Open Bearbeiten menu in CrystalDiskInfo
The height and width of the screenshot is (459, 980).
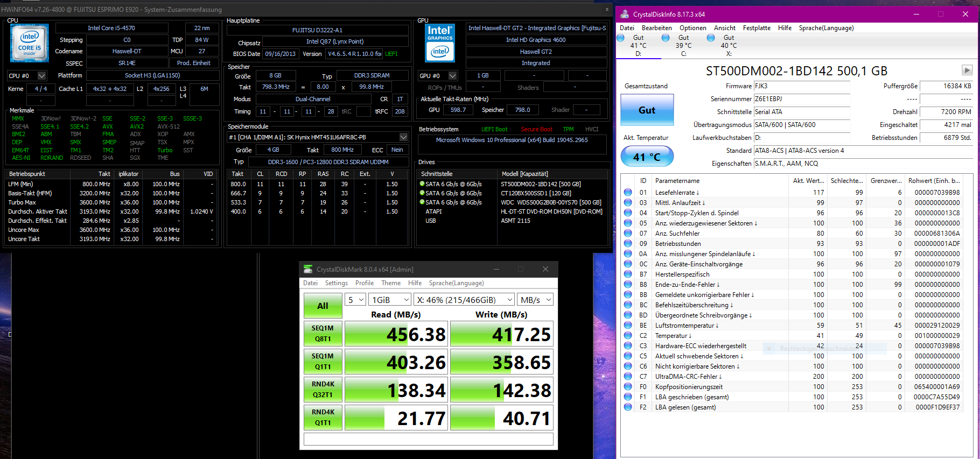[x=656, y=28]
